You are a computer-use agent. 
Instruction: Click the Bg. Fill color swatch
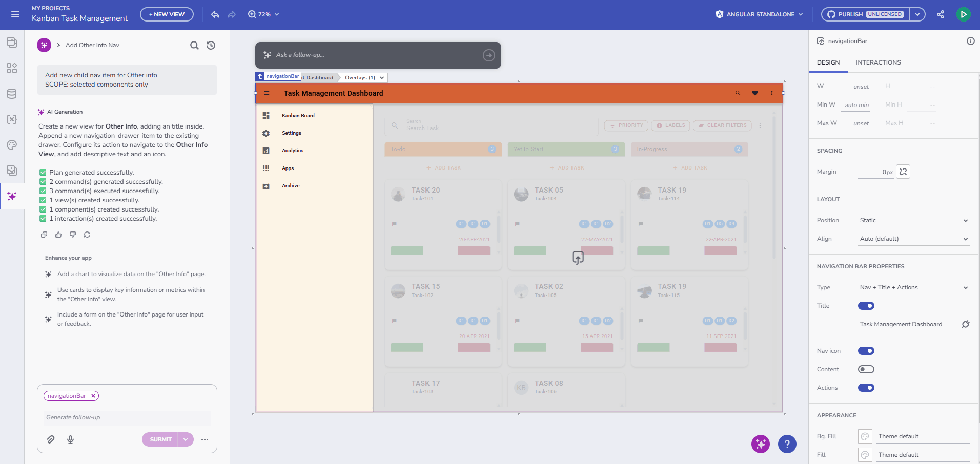865,436
